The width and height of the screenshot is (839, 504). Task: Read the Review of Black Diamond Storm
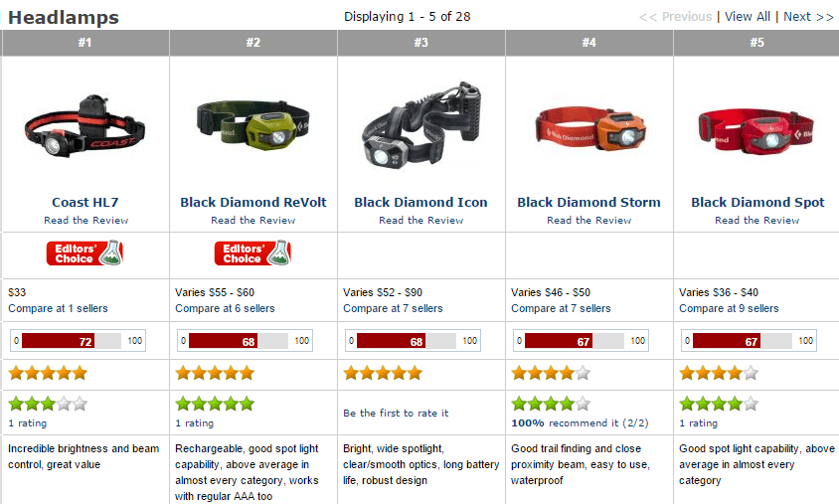pos(588,220)
